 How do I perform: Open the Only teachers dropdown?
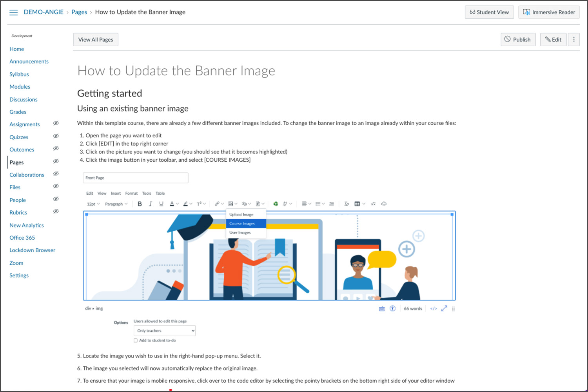[165, 331]
